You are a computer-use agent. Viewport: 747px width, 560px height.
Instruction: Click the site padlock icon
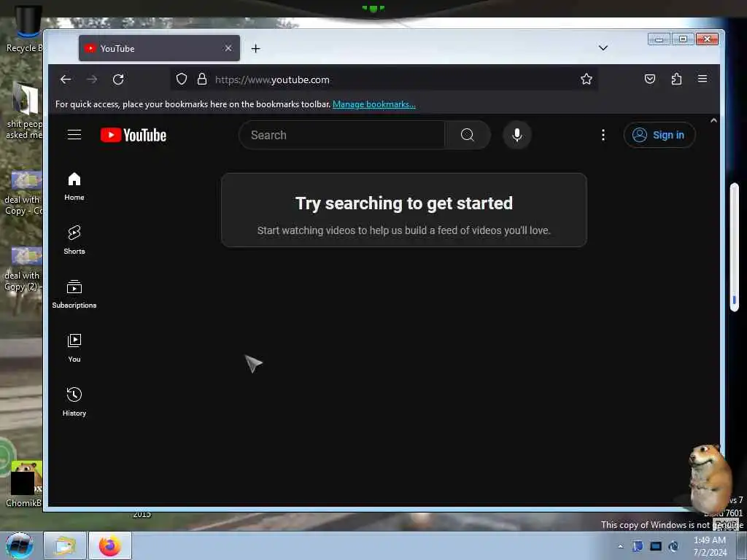click(x=202, y=79)
